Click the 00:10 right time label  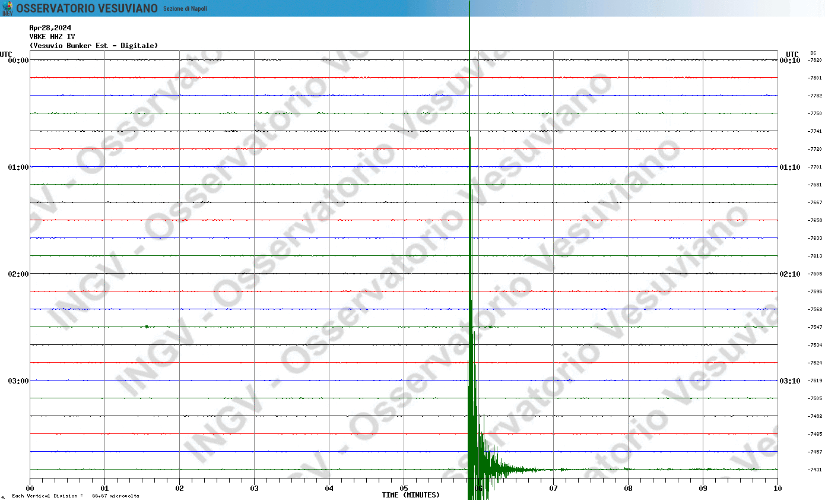click(790, 60)
